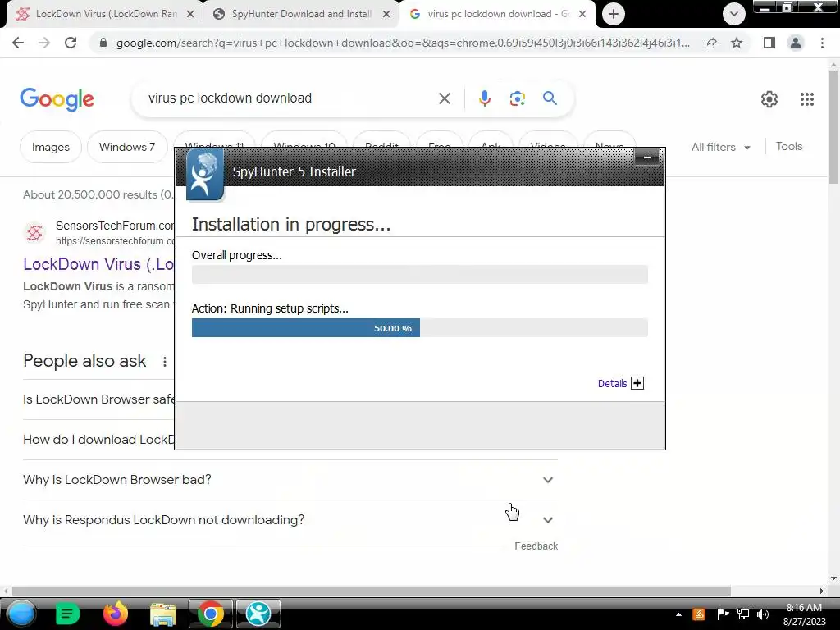Click the 50.00 % action progress bar
This screenshot has width=840, height=630.
pos(419,328)
